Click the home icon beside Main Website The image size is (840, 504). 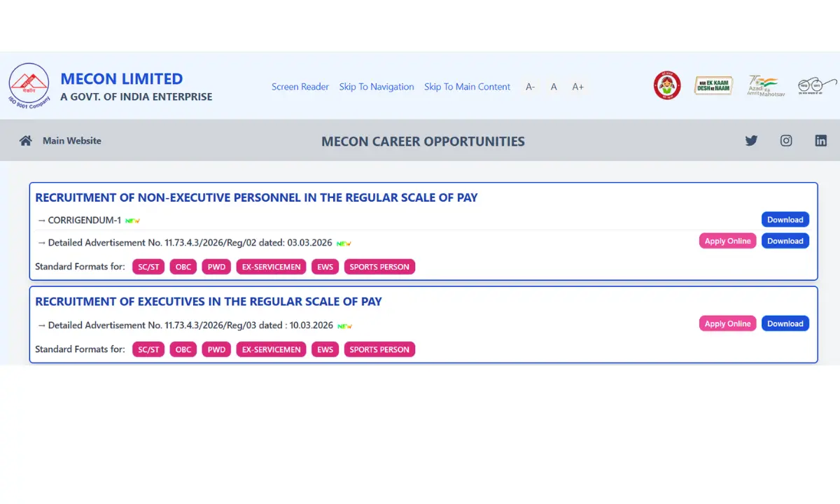(x=25, y=140)
